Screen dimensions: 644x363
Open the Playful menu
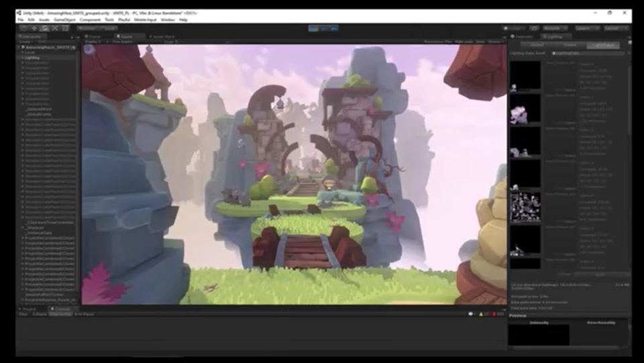124,19
